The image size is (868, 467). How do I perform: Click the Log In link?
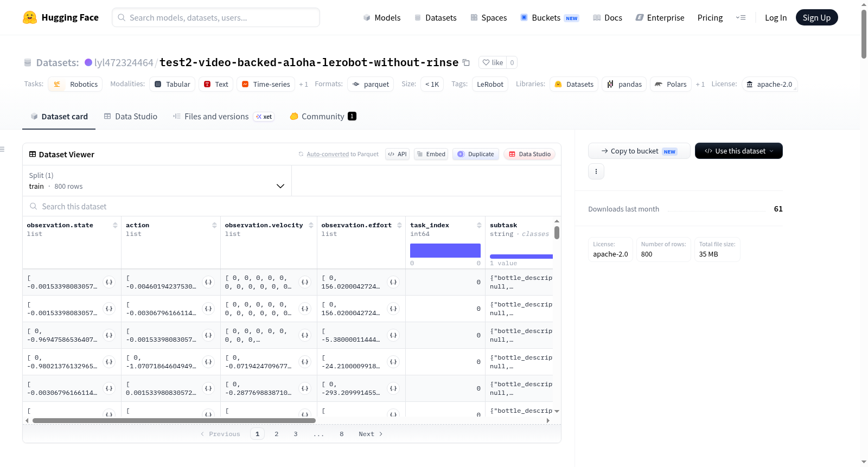[776, 17]
